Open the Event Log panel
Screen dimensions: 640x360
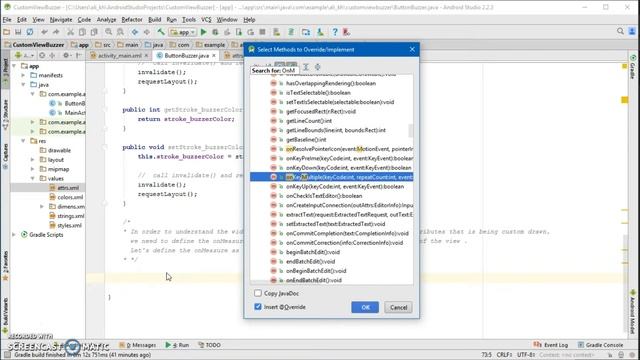coord(551,345)
